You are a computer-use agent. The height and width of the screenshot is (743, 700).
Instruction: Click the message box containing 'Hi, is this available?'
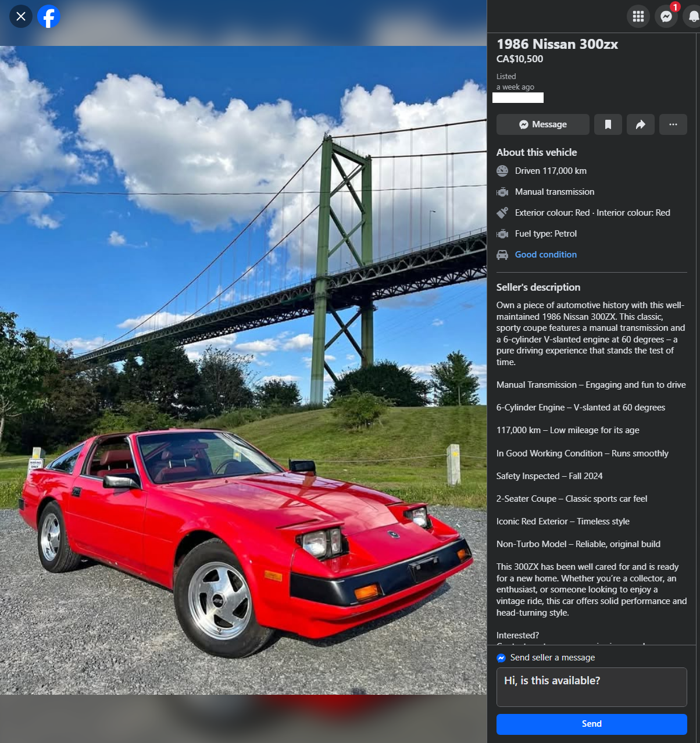[x=592, y=687]
